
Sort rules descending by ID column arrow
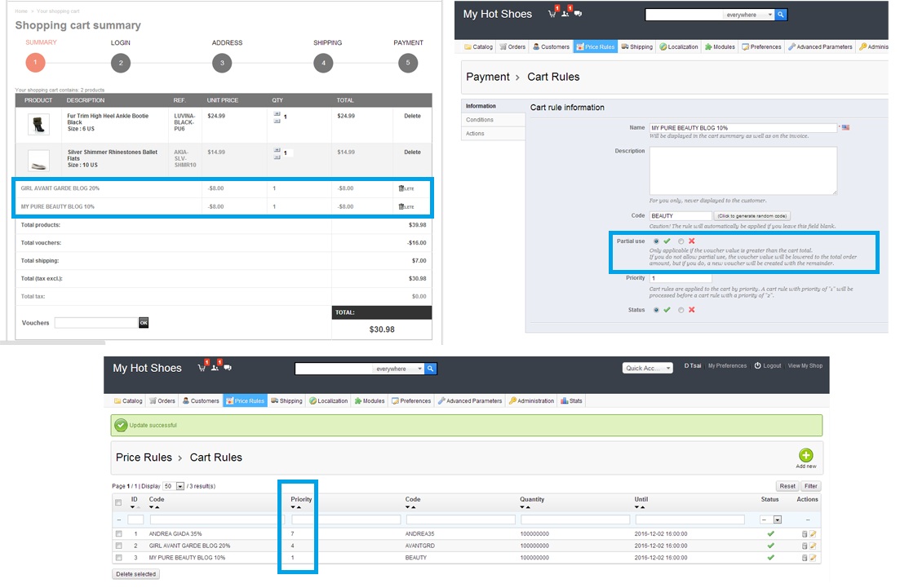[132, 507]
